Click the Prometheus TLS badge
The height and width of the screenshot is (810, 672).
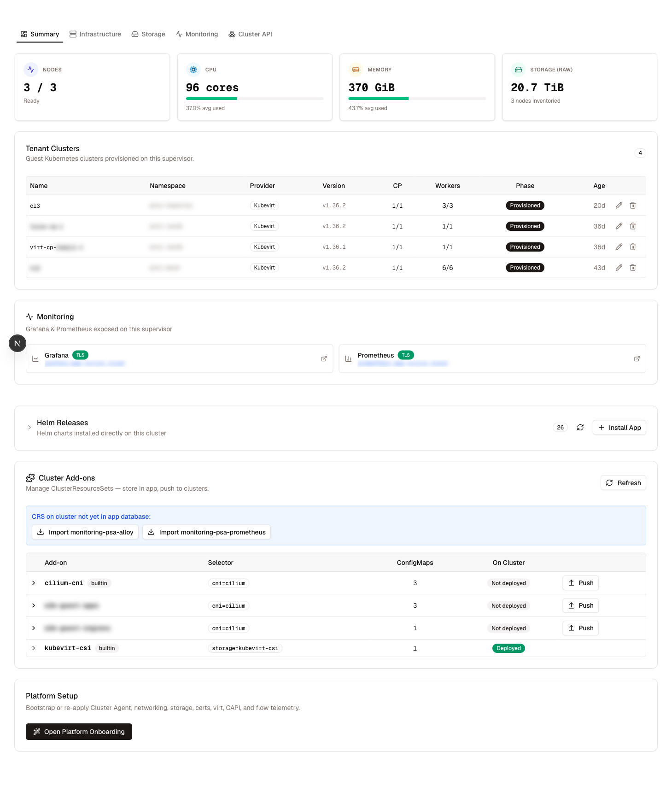point(406,355)
